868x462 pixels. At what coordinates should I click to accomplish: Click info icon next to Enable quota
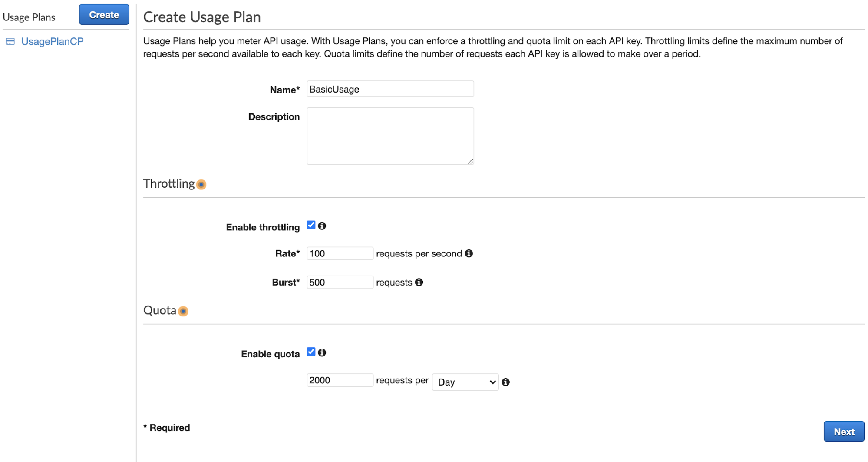322,352
